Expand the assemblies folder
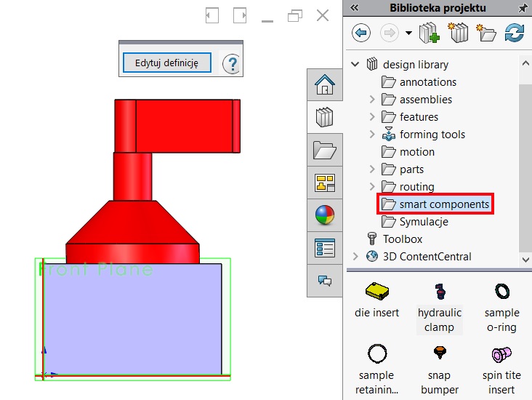The width and height of the screenshot is (532, 400). pos(372,100)
